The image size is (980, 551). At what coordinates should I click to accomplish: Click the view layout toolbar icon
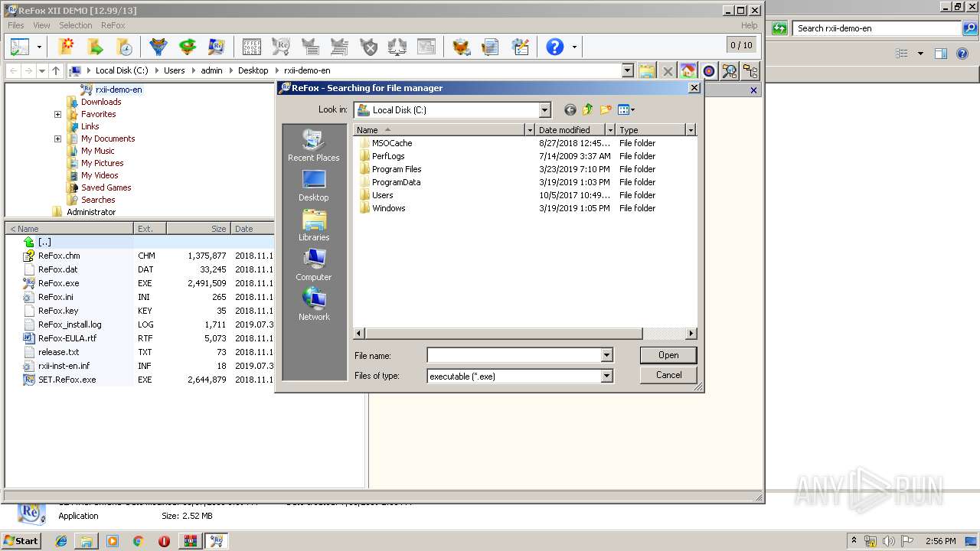click(20, 47)
